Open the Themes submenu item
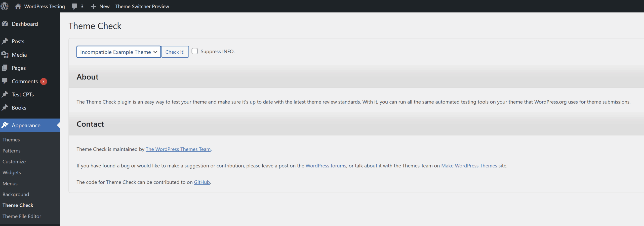Viewport: 644px width, 226px height. (11, 140)
